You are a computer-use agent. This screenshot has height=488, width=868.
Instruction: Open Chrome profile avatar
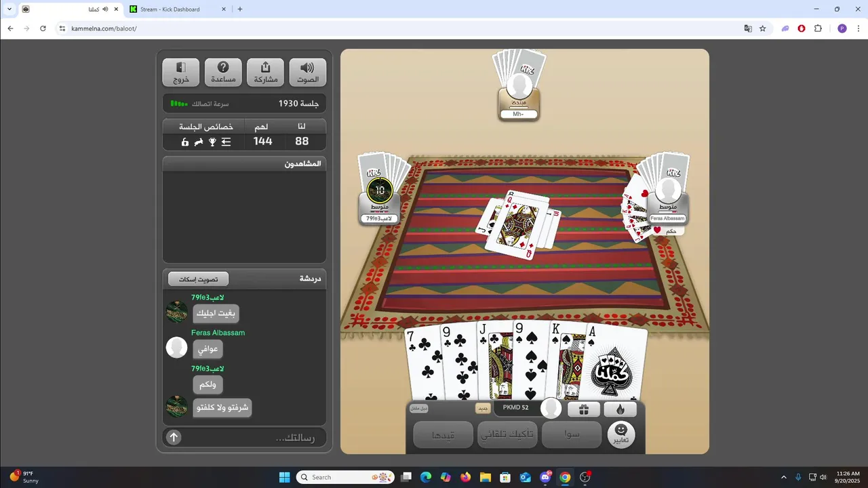(842, 28)
